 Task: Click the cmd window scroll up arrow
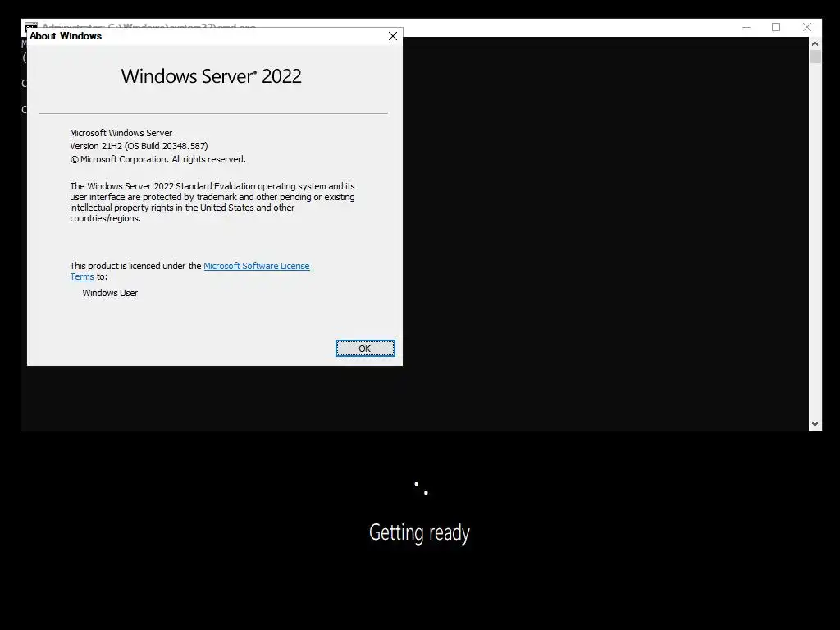click(815, 43)
